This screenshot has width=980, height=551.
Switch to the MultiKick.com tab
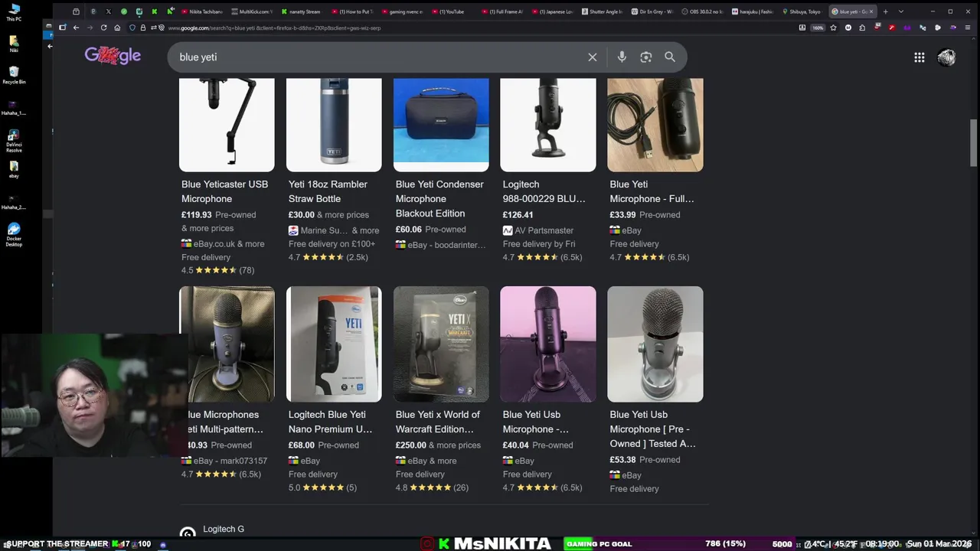[251, 11]
